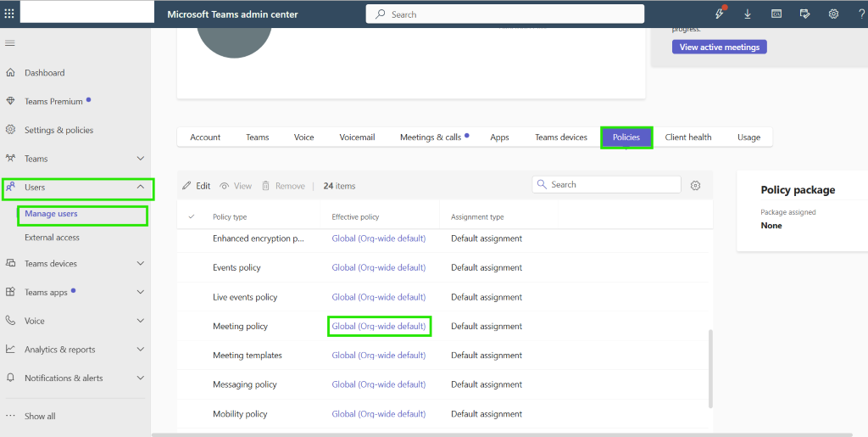This screenshot has height=437, width=868.
Task: Collapse the Users section chevron
Action: click(x=141, y=188)
